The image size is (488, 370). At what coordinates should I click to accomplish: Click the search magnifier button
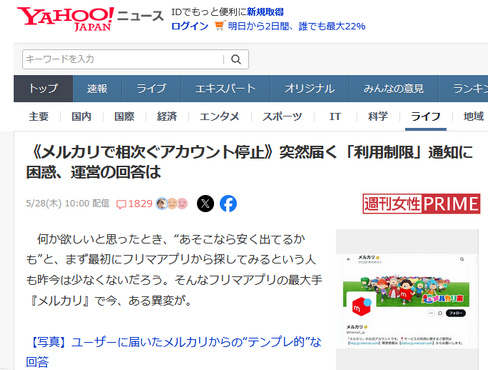click(236, 59)
